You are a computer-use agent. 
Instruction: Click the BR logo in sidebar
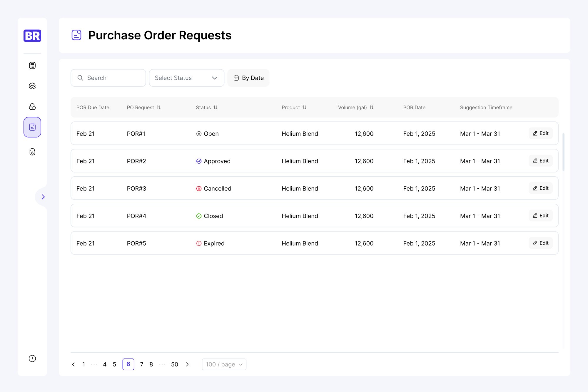(x=32, y=36)
